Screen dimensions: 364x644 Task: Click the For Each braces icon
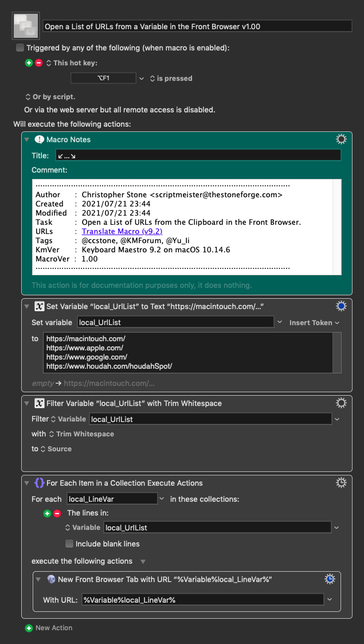40,483
